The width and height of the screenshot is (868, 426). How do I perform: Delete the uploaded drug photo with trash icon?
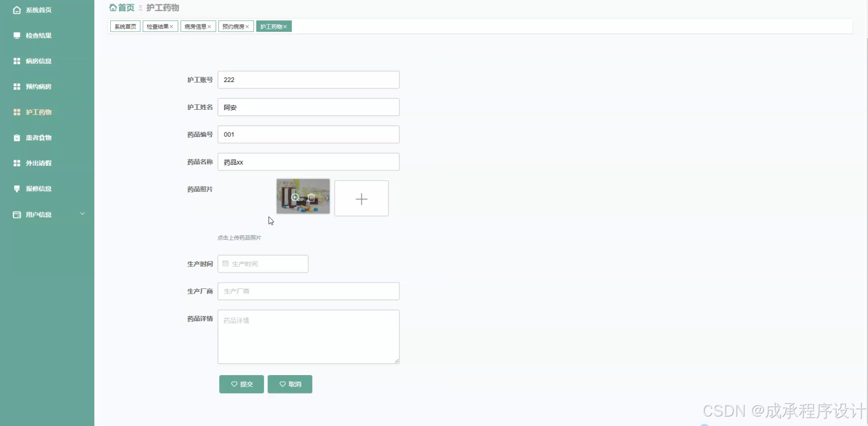coord(311,197)
